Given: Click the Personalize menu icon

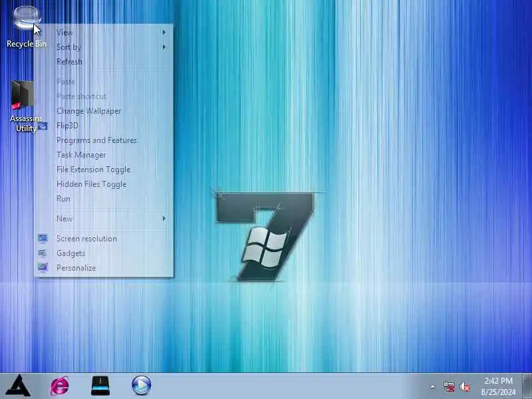Looking at the screenshot, I should 43,268.
